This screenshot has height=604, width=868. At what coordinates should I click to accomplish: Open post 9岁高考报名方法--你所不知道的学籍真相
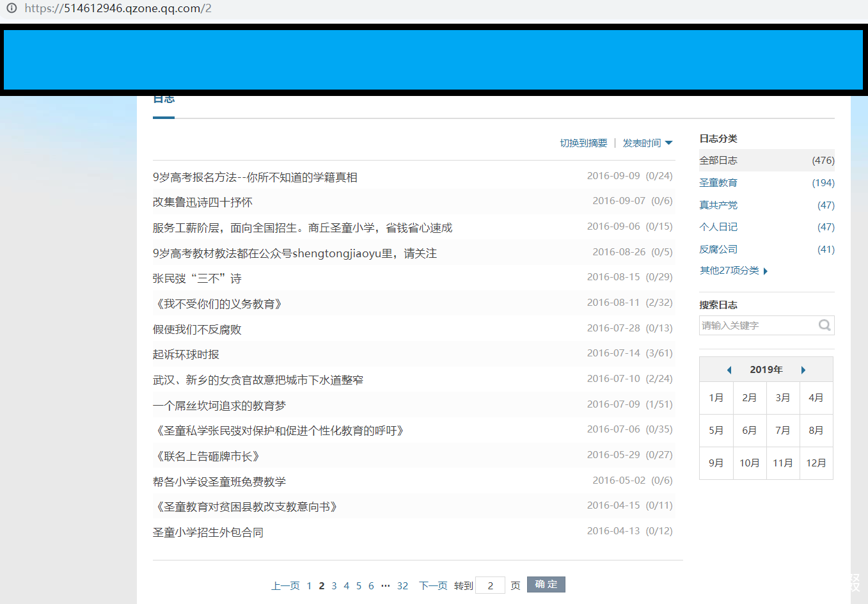255,177
